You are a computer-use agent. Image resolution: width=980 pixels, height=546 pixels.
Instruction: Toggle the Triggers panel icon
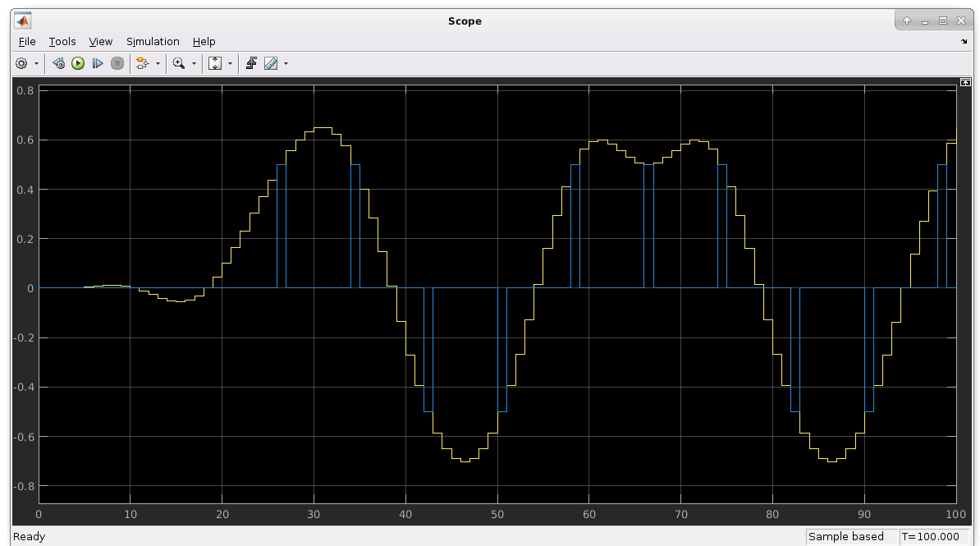click(251, 63)
